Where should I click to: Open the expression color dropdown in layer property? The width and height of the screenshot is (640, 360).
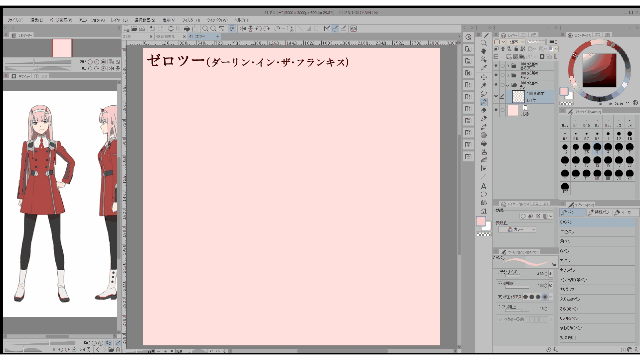click(x=518, y=229)
